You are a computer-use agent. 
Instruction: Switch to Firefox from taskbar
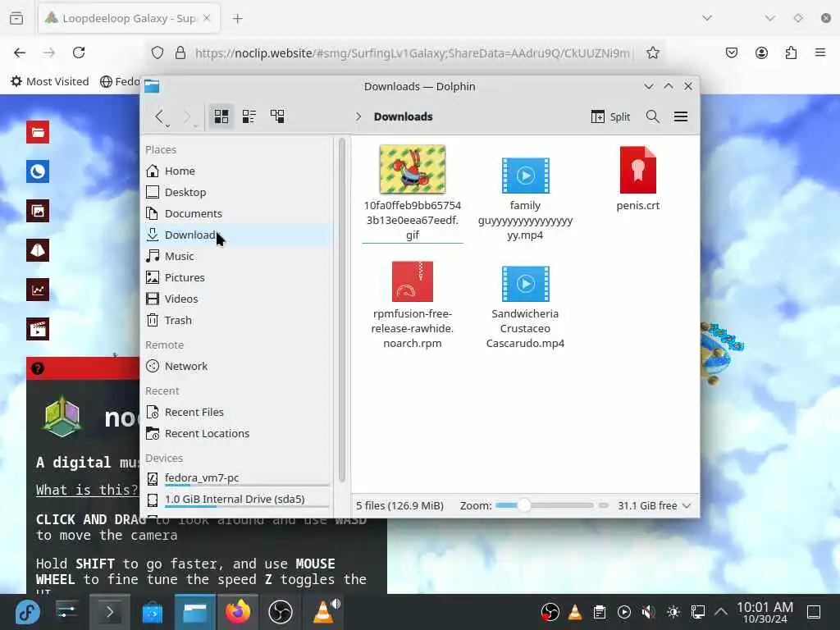pyautogui.click(x=237, y=612)
